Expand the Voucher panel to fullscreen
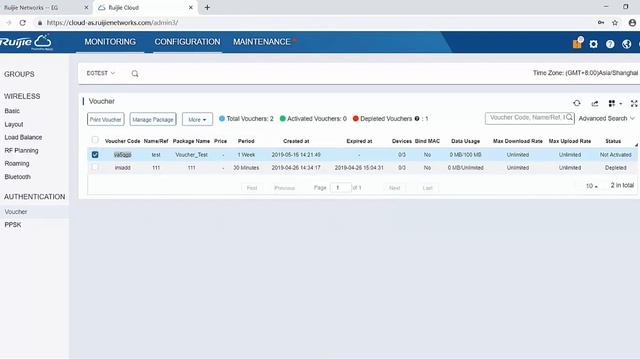This screenshot has height=360, width=640. click(634, 103)
